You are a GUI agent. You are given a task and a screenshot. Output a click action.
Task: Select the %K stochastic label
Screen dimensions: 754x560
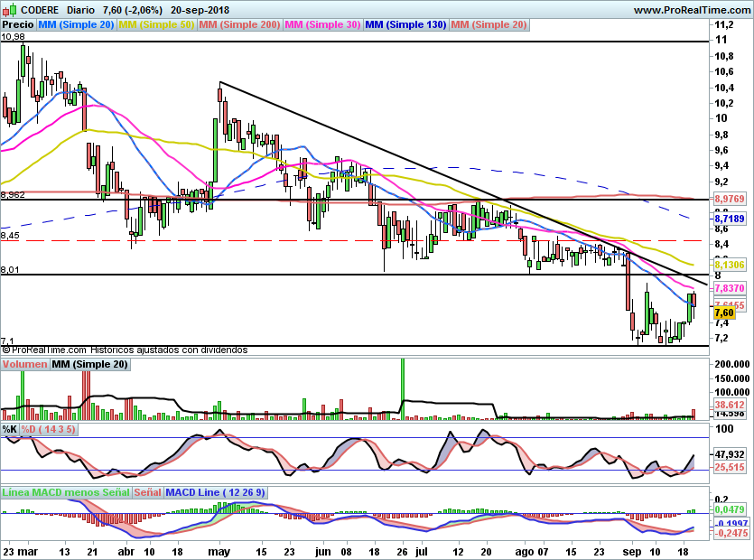point(10,429)
